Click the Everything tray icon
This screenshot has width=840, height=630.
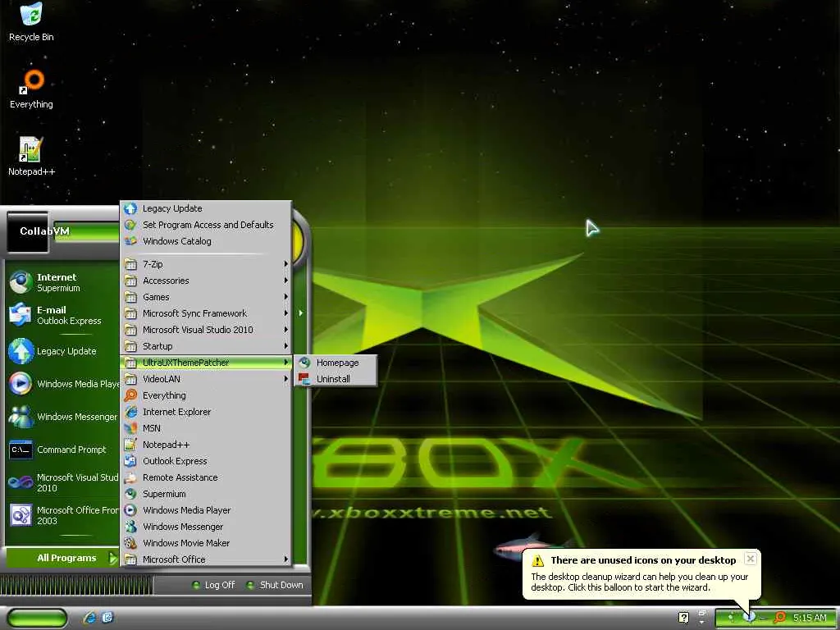click(x=780, y=618)
